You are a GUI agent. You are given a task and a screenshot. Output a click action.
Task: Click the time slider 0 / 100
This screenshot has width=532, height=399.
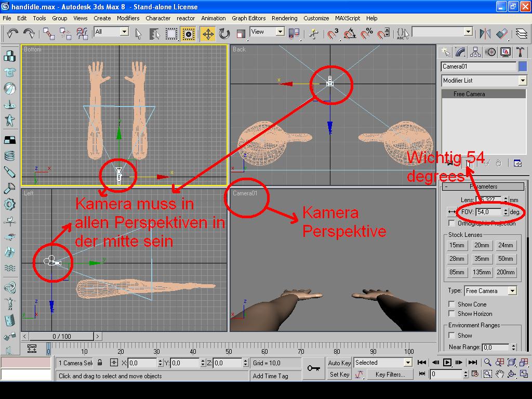click(x=61, y=336)
